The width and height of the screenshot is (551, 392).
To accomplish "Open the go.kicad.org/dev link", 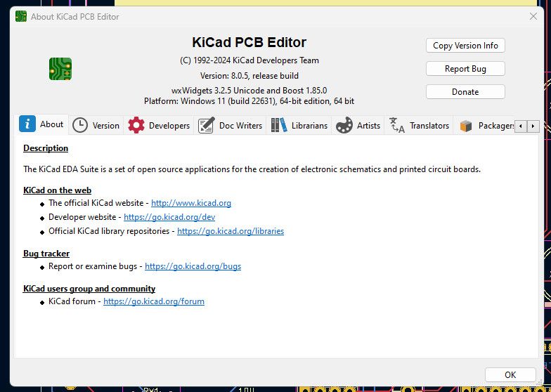I will coord(169,217).
